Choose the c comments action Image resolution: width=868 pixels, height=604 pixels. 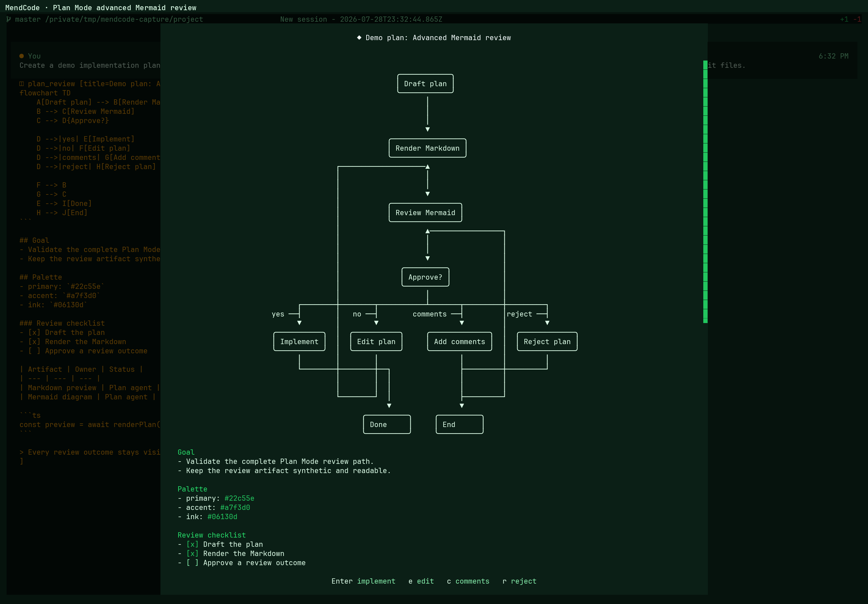point(468,581)
